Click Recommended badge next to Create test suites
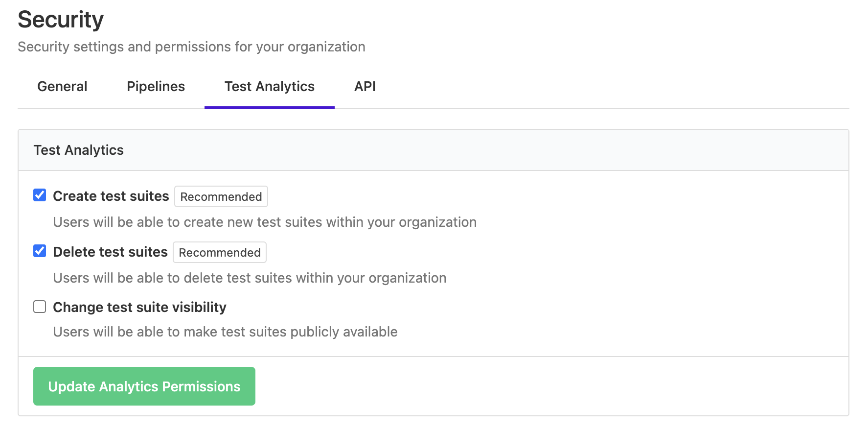Image resolution: width=868 pixels, height=432 pixels. point(221,196)
